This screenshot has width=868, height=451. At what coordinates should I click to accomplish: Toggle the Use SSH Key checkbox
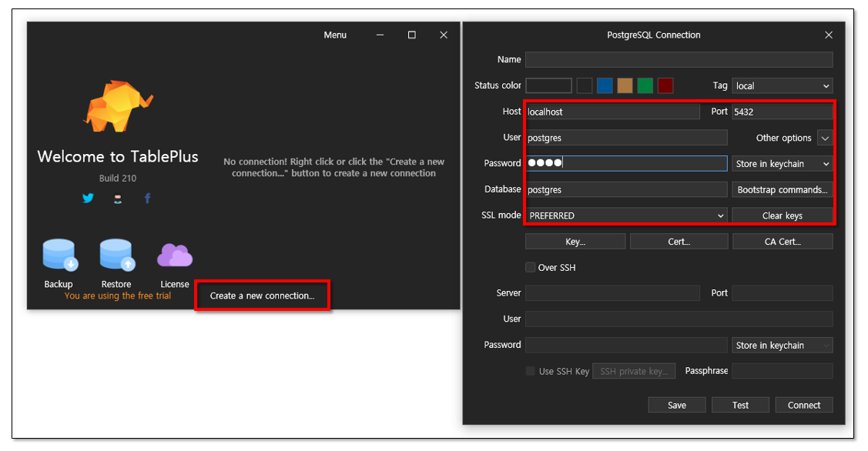(x=531, y=371)
